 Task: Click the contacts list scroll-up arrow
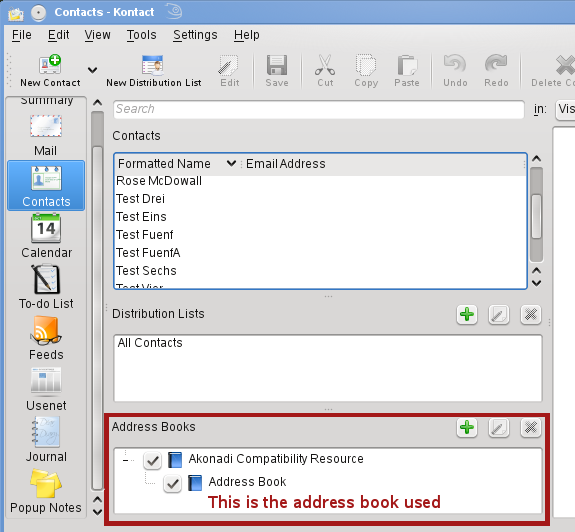point(536,159)
